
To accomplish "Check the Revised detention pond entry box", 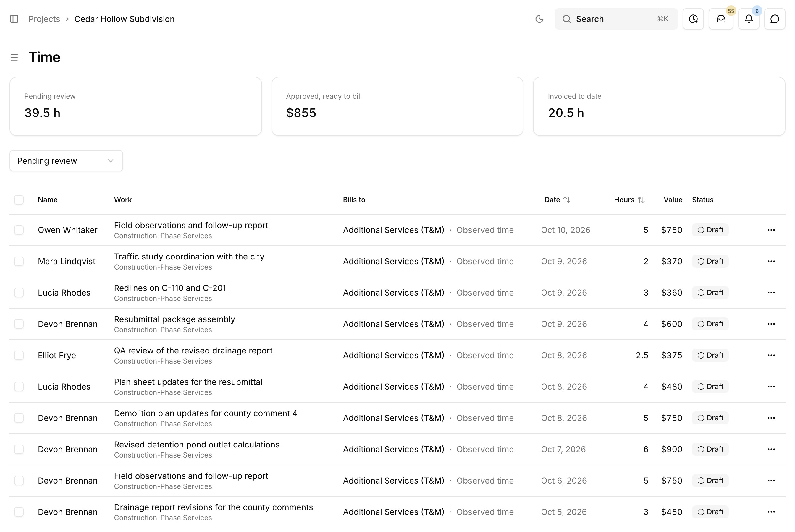I will click(19, 449).
